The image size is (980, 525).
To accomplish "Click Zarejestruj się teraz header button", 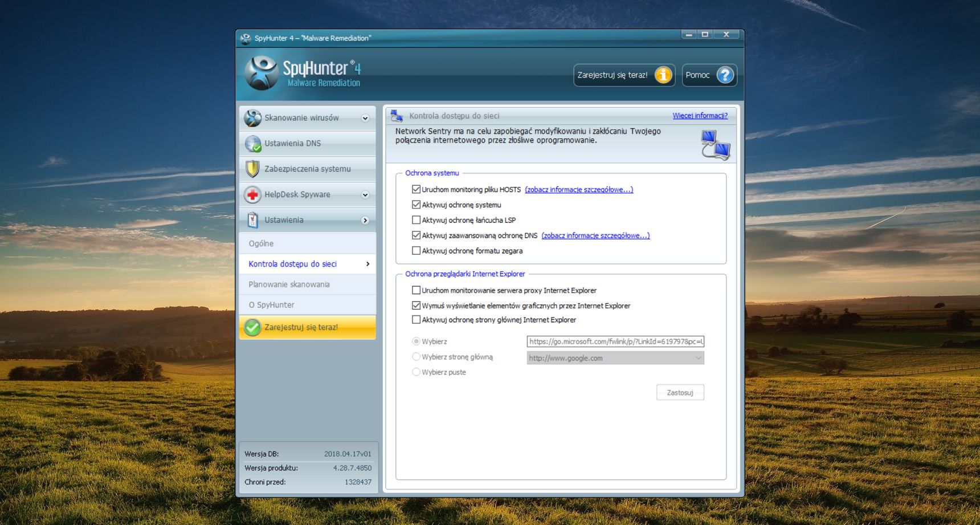I will click(x=624, y=75).
